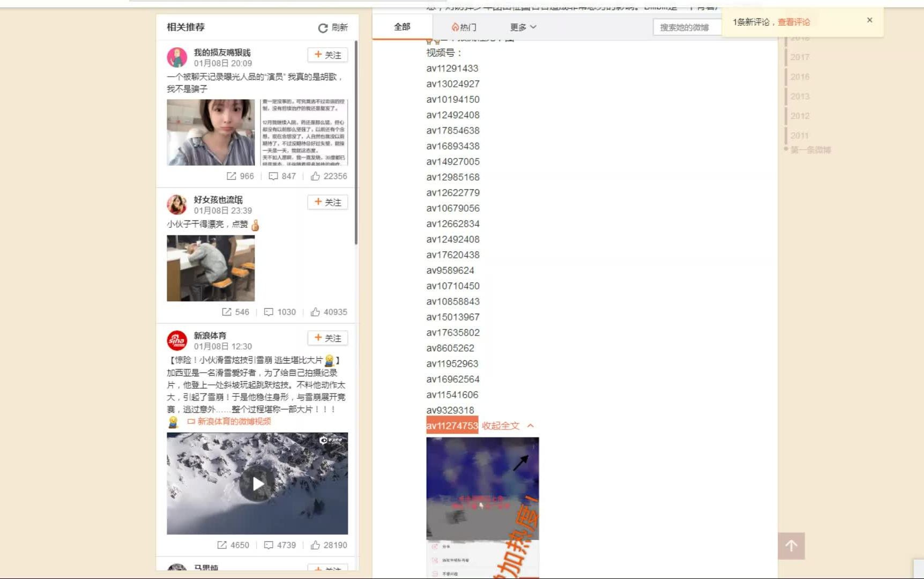924x579 pixels.
Task: Click video number av8605262
Action: [450, 348]
